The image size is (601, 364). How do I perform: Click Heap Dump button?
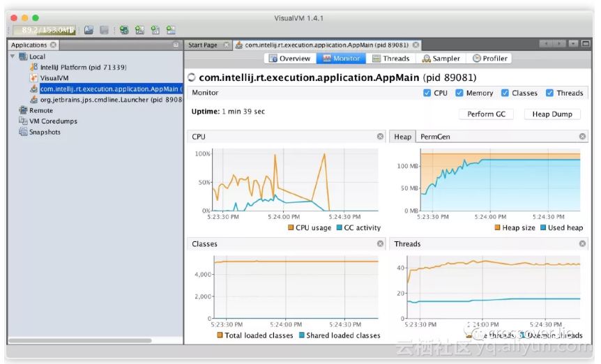[552, 114]
